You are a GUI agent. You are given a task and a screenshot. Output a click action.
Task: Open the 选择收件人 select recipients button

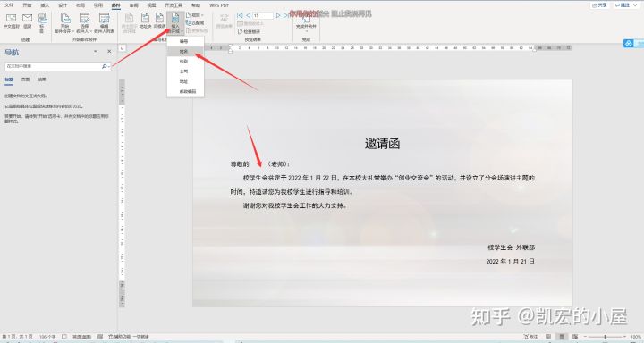(x=84, y=23)
